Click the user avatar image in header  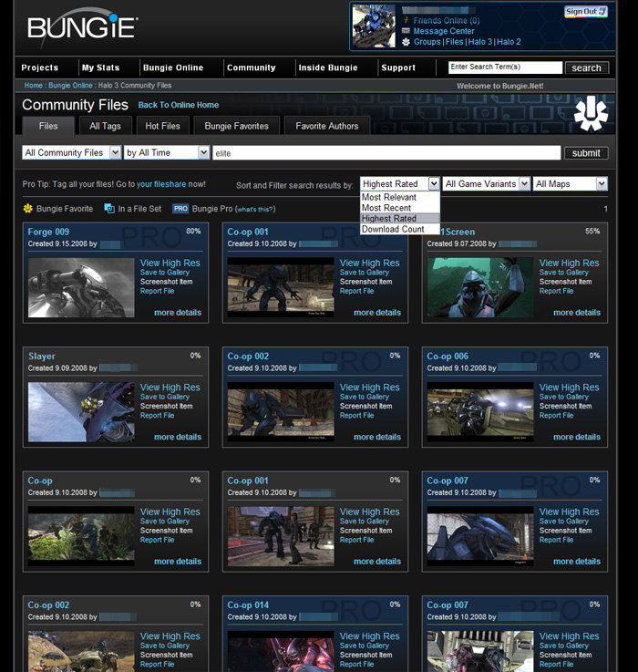tap(374, 26)
